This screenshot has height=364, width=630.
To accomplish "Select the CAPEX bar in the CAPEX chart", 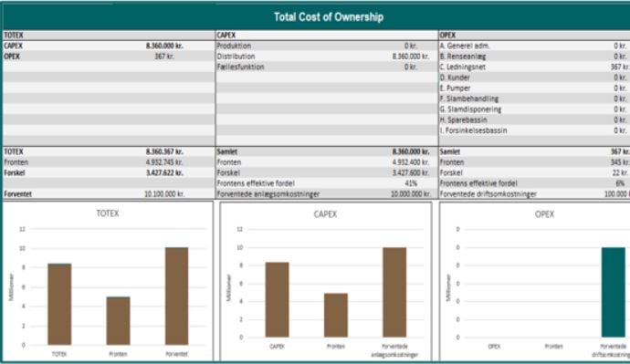I will pos(278,300).
